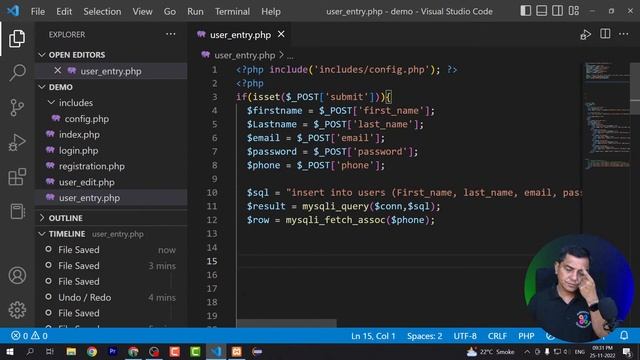The height and width of the screenshot is (360, 640).
Task: Change the CRLF end of line sequence
Action: (497, 336)
